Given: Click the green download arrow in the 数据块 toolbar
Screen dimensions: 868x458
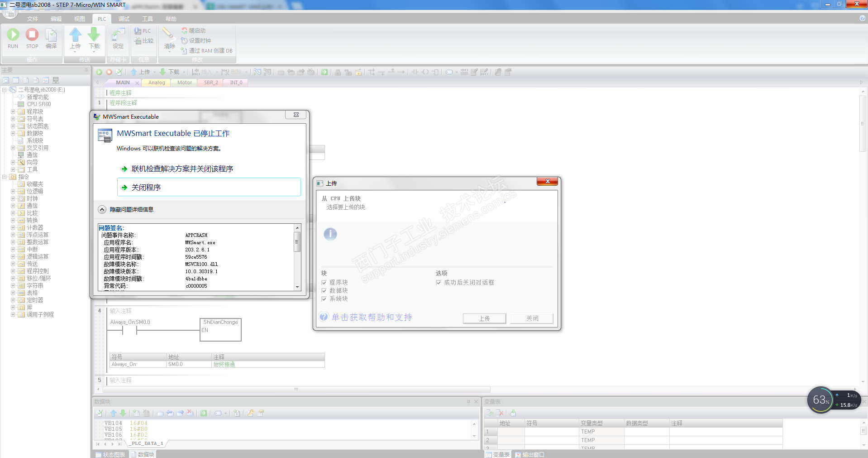Looking at the screenshot, I should (x=123, y=413).
